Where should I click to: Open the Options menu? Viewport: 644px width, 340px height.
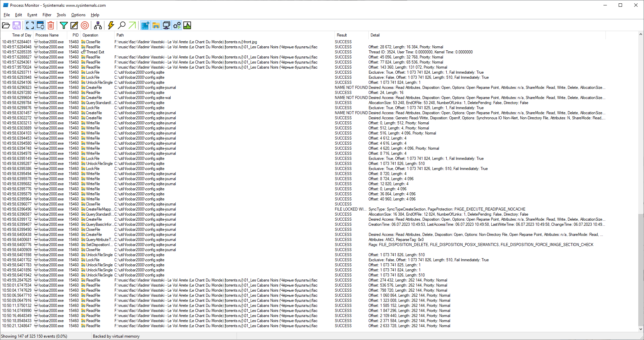[78, 15]
